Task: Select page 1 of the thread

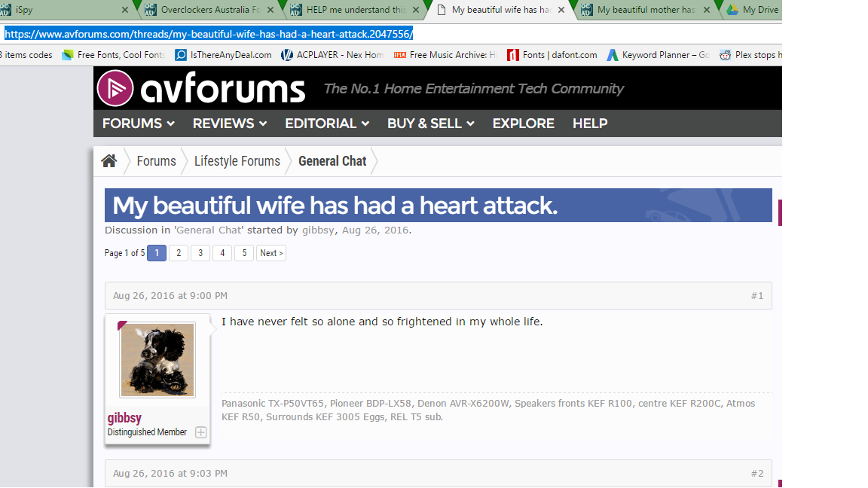Action: pyautogui.click(x=157, y=253)
